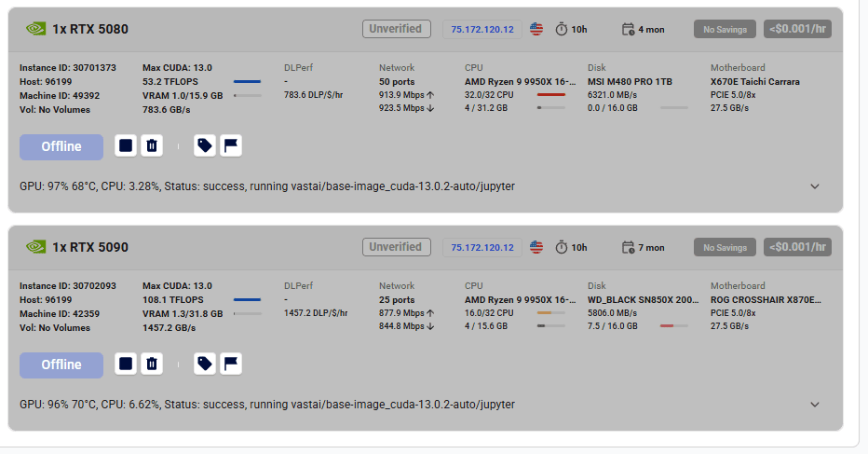Click the 25 ports network value
The image size is (868, 454).
point(397,299)
